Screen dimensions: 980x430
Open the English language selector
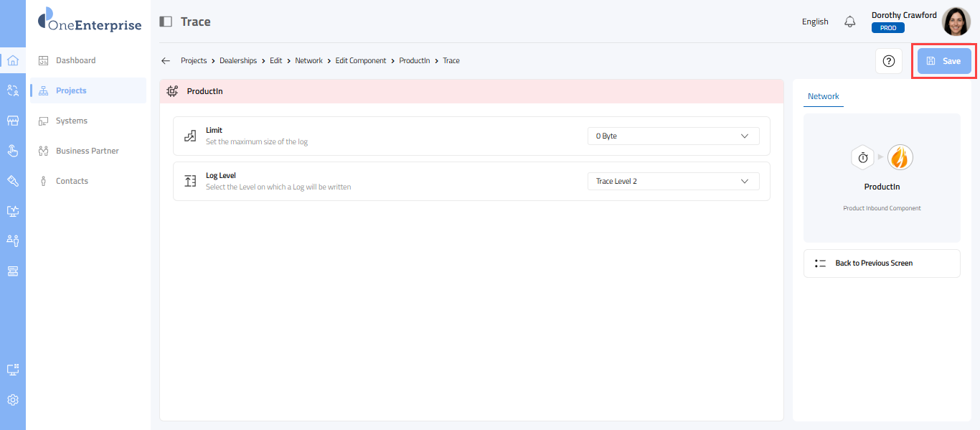coord(815,22)
